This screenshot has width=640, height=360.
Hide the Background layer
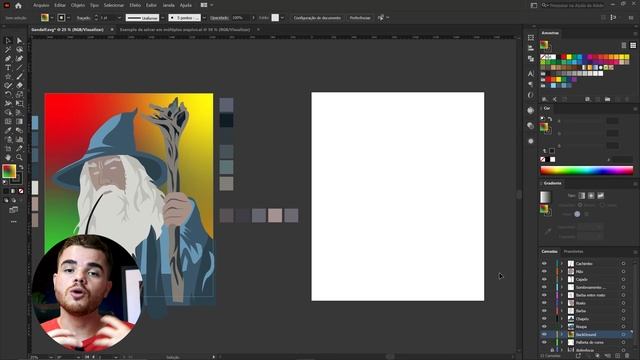[x=544, y=334]
